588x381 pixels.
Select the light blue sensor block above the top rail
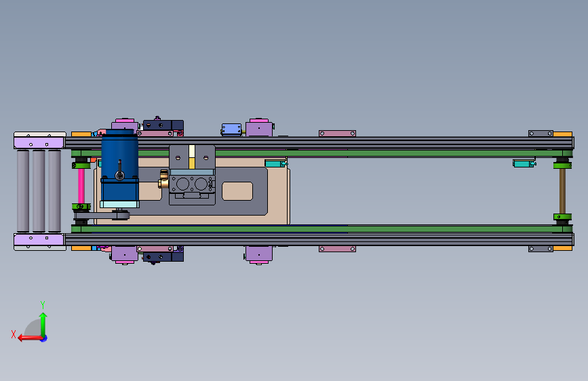[x=231, y=129]
